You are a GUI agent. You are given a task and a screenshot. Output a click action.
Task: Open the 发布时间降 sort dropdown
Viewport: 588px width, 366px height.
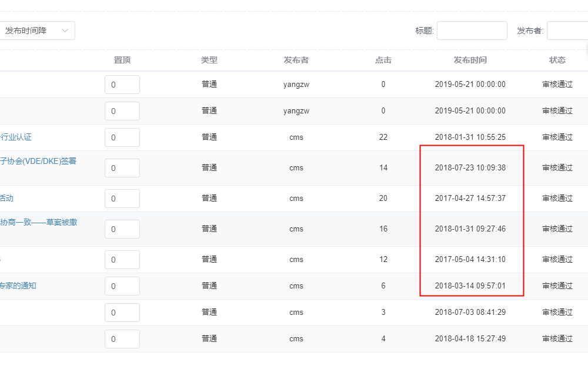36,31
